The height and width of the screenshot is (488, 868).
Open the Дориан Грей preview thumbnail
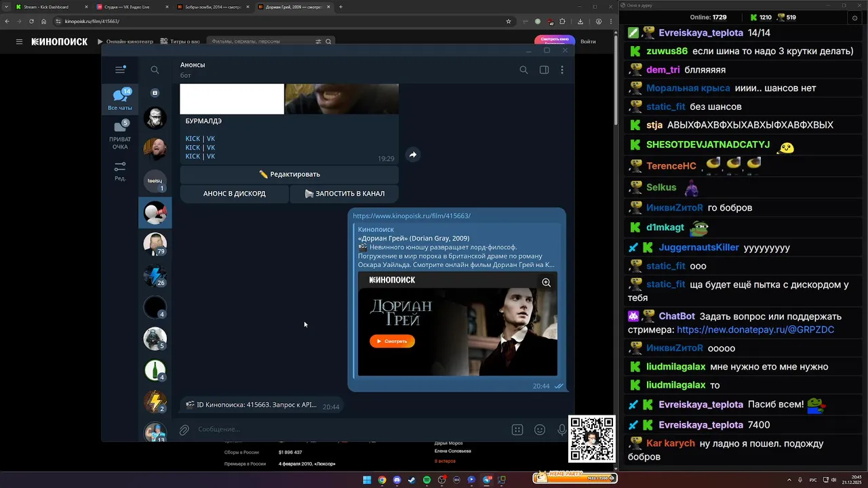pyautogui.click(x=458, y=324)
